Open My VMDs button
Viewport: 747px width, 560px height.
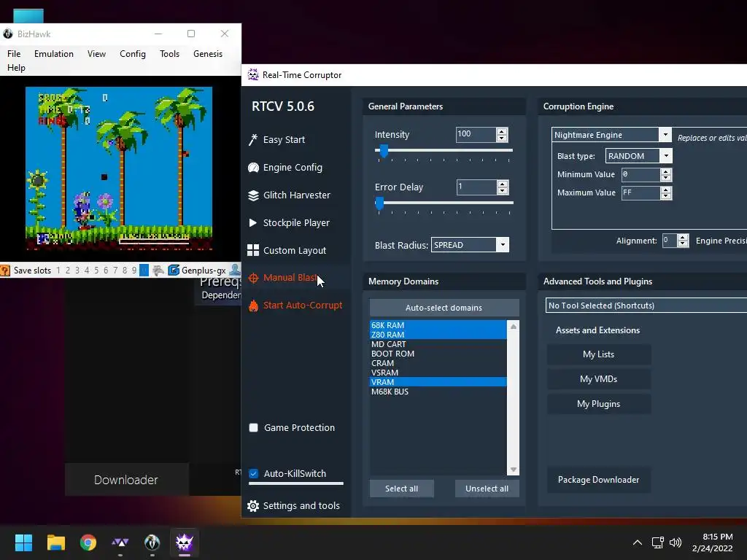(x=599, y=379)
